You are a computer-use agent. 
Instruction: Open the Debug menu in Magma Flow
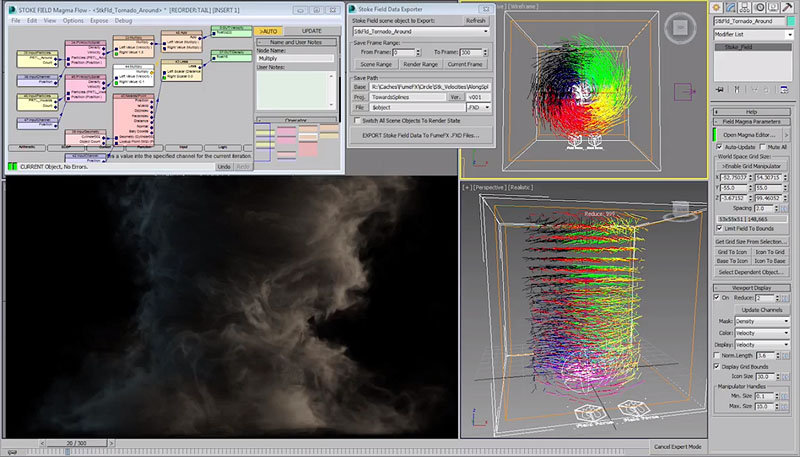coord(124,20)
